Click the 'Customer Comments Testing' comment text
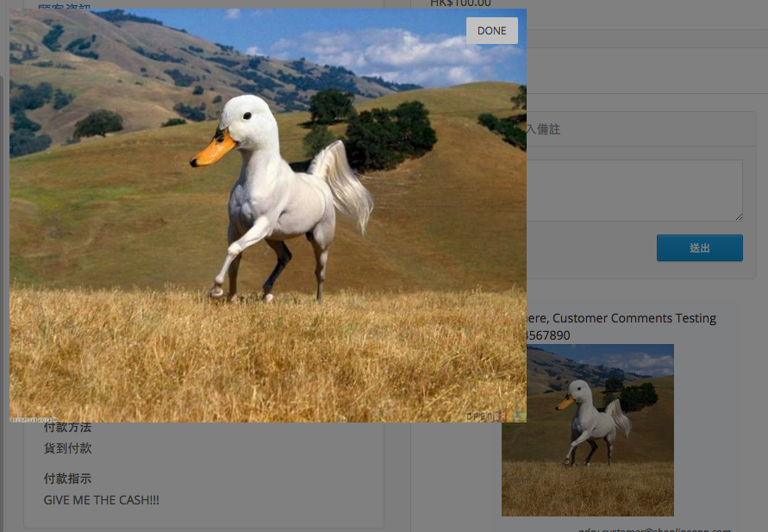 tap(634, 318)
